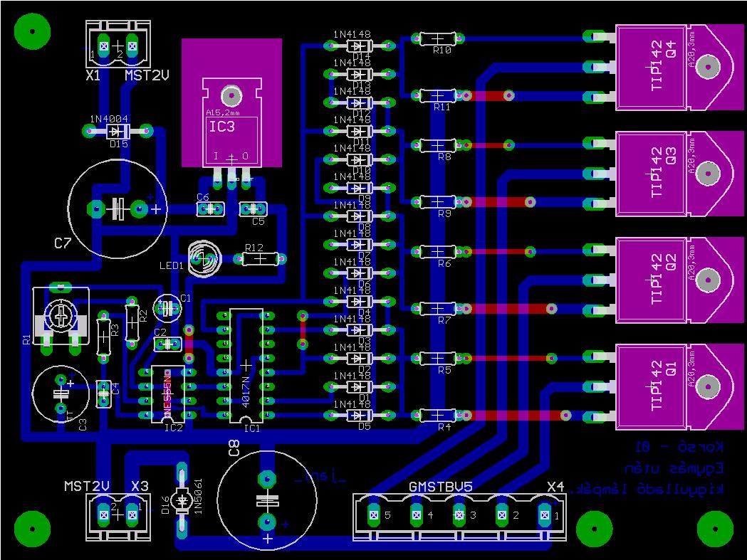Select resistor R4

(x=437, y=416)
